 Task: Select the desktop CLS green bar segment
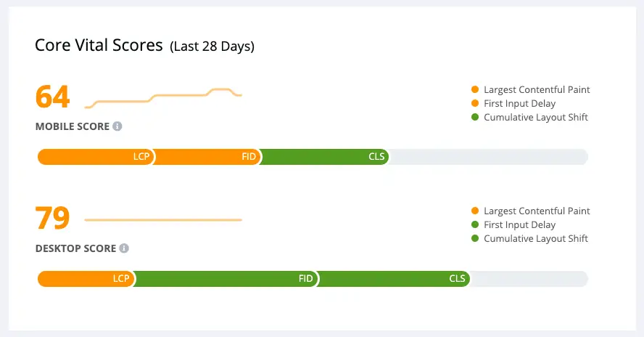pos(394,279)
